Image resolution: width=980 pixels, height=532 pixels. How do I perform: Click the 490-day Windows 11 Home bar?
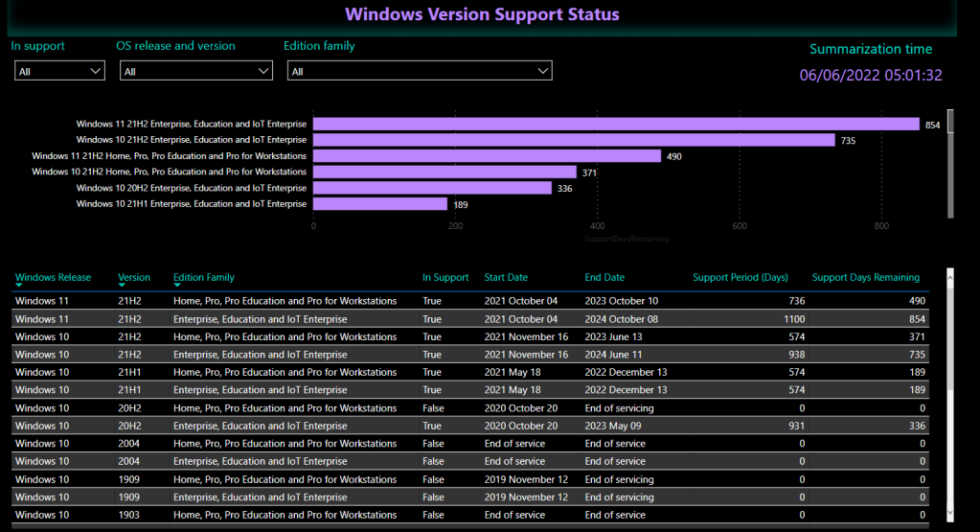(487, 156)
